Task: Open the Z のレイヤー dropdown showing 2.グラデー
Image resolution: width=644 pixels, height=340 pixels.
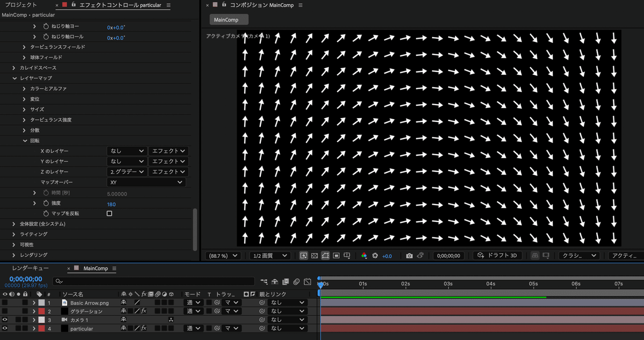Action: (x=127, y=171)
